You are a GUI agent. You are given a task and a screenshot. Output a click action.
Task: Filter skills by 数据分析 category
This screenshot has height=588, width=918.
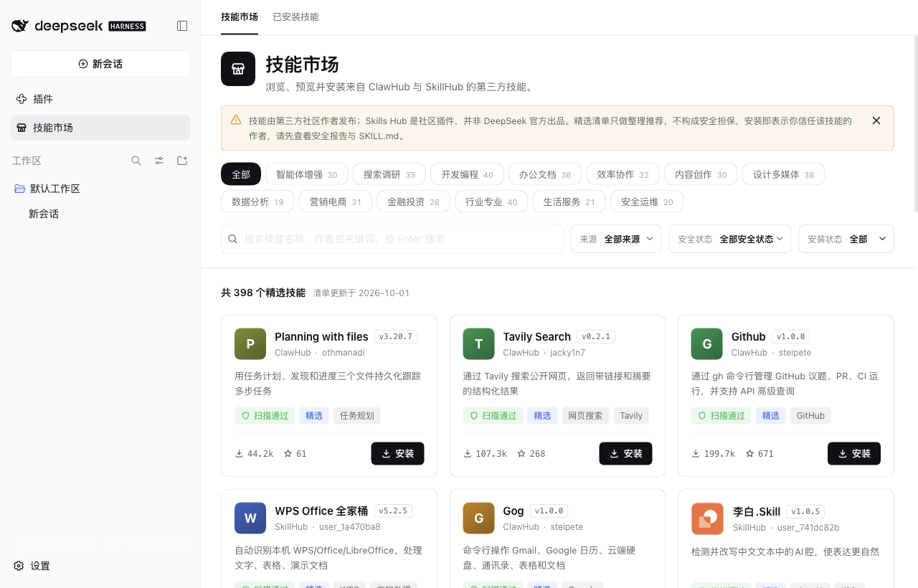(257, 201)
